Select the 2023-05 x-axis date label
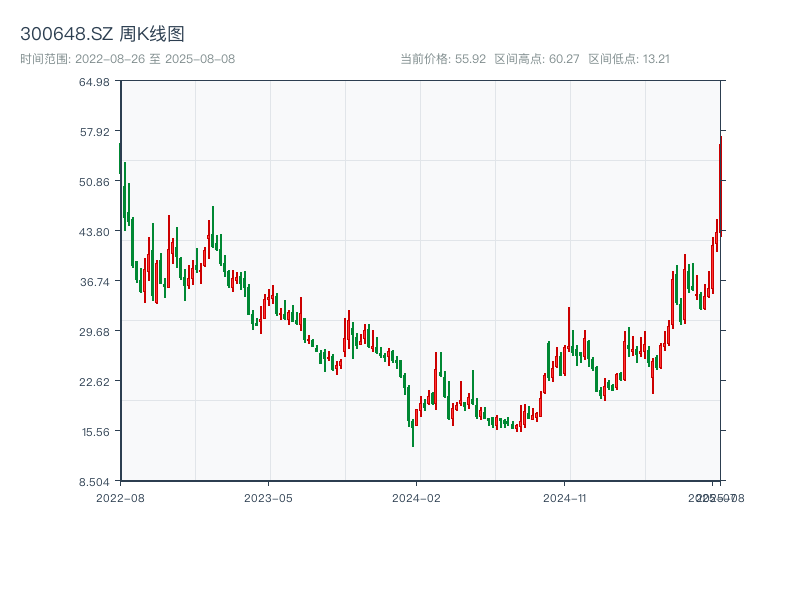This screenshot has height=600, width=800. 268,497
